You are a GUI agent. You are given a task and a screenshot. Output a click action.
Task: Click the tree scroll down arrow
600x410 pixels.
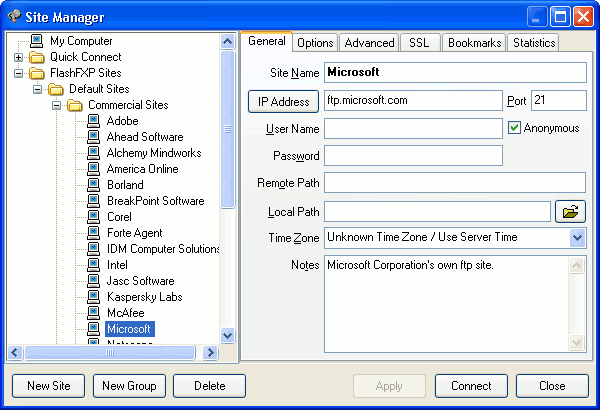coord(228,336)
